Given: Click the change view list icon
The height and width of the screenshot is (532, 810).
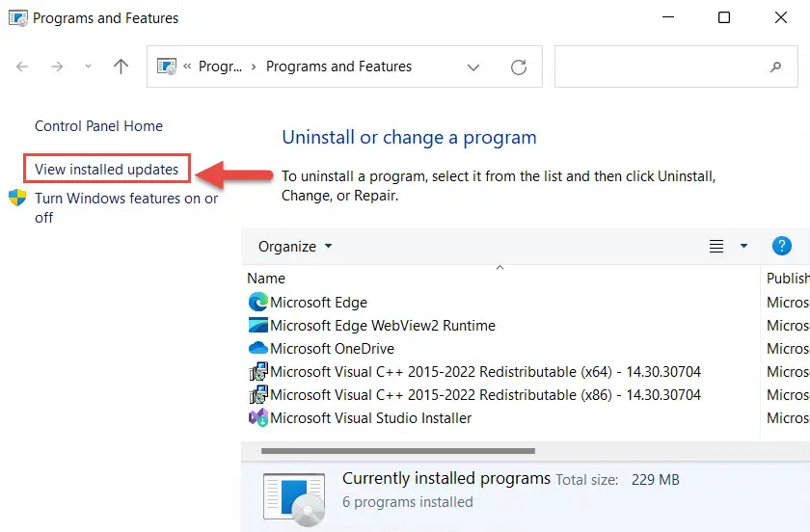Looking at the screenshot, I should pos(715,247).
